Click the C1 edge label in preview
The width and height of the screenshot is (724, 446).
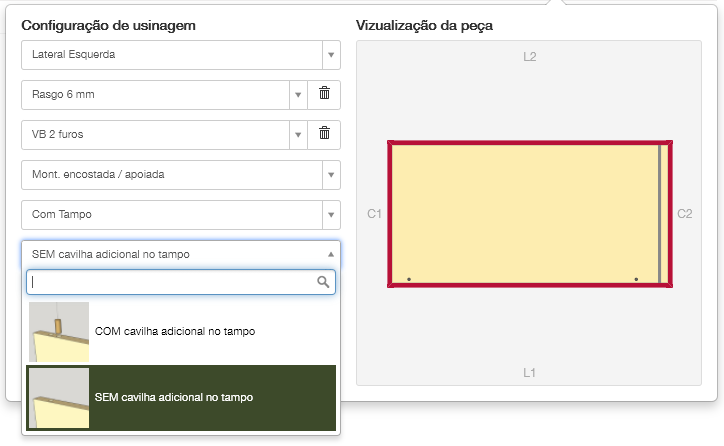point(374,214)
